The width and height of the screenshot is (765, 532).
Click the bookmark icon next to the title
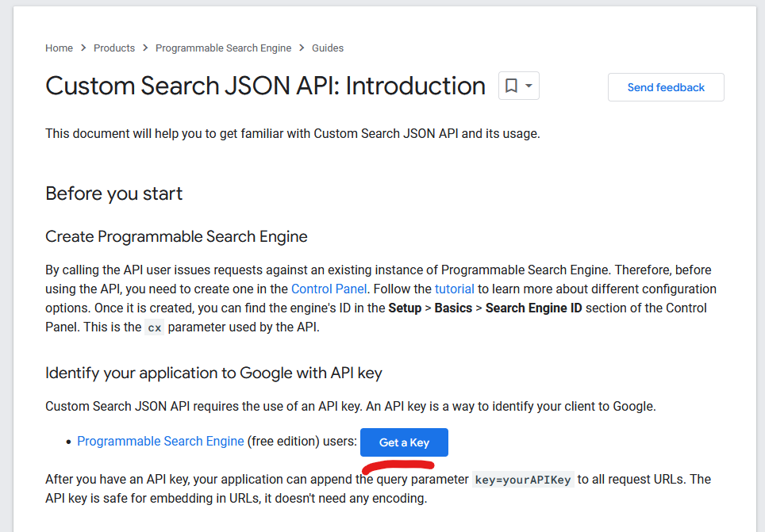[512, 86]
